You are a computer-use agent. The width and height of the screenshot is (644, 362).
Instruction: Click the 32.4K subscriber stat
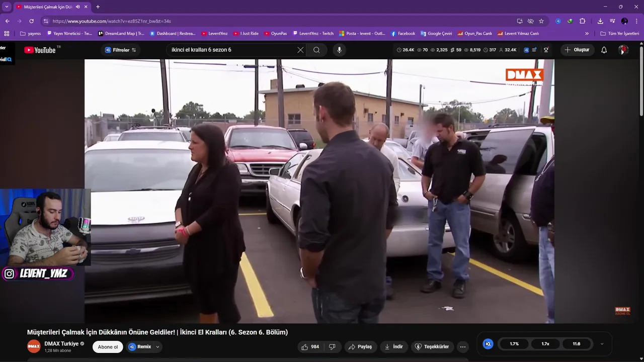click(x=508, y=50)
